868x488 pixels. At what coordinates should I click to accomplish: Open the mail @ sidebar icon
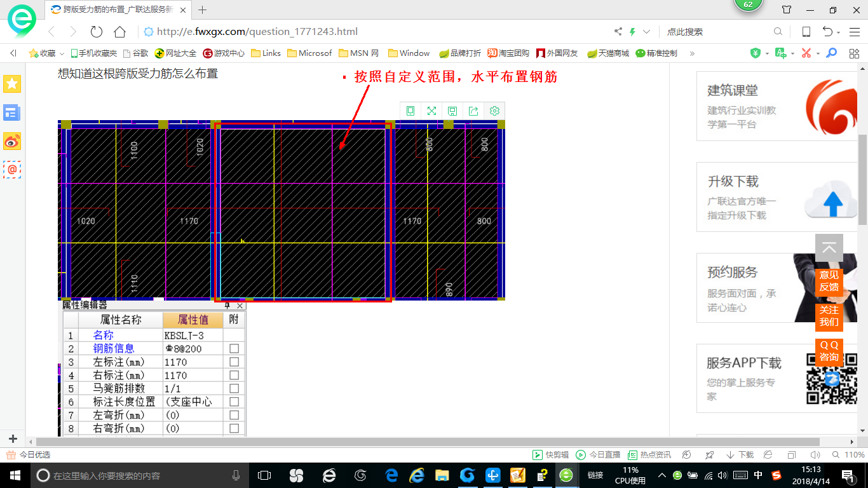point(12,170)
